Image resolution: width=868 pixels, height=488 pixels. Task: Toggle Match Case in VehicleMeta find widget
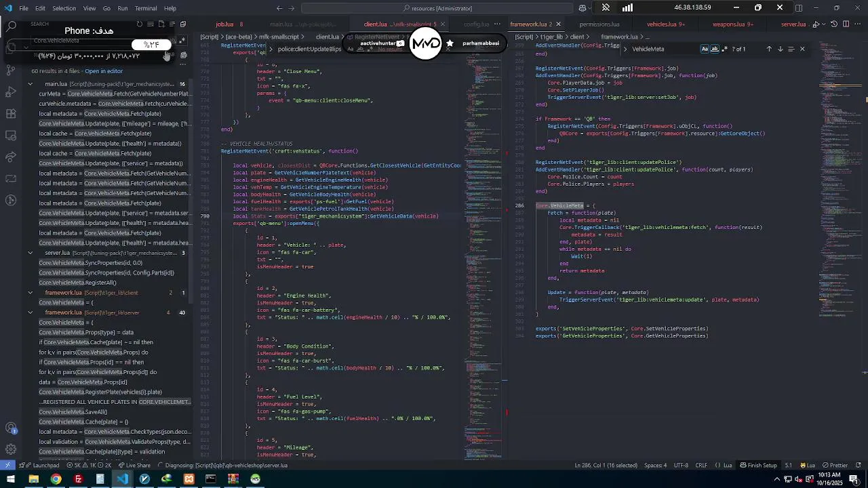click(705, 49)
